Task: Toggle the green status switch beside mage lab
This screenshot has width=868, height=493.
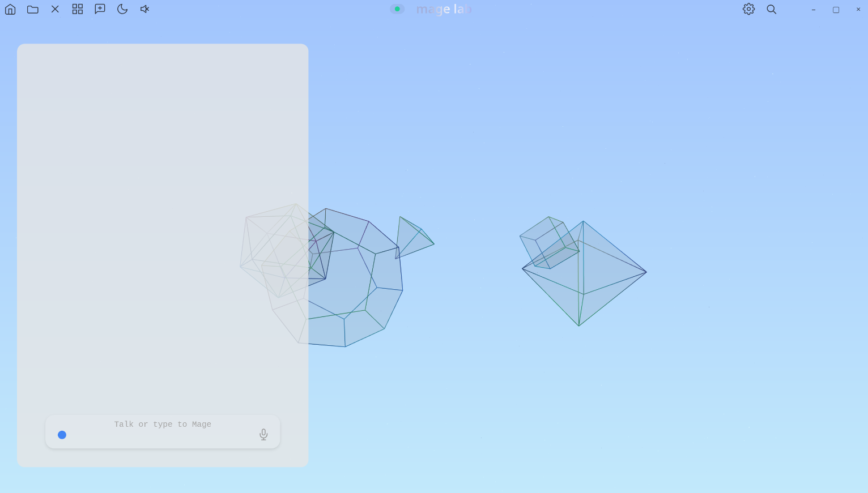Action: [x=397, y=9]
